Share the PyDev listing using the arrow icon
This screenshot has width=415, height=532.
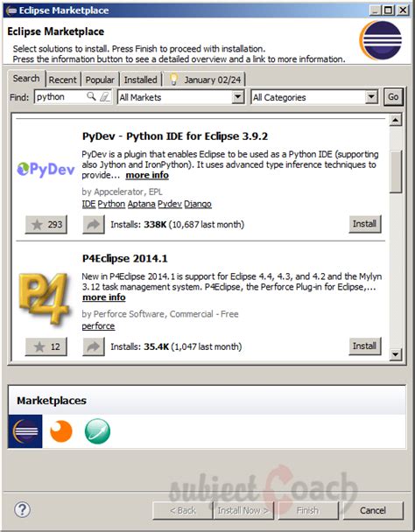click(94, 224)
